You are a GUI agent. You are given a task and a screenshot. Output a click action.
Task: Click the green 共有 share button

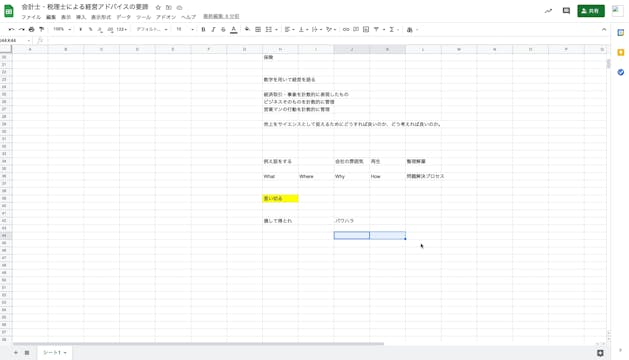click(590, 11)
